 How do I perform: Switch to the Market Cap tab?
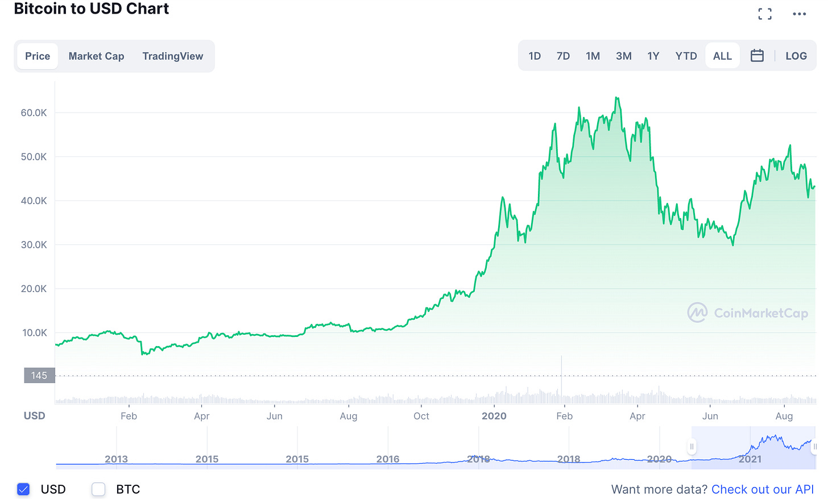click(96, 56)
